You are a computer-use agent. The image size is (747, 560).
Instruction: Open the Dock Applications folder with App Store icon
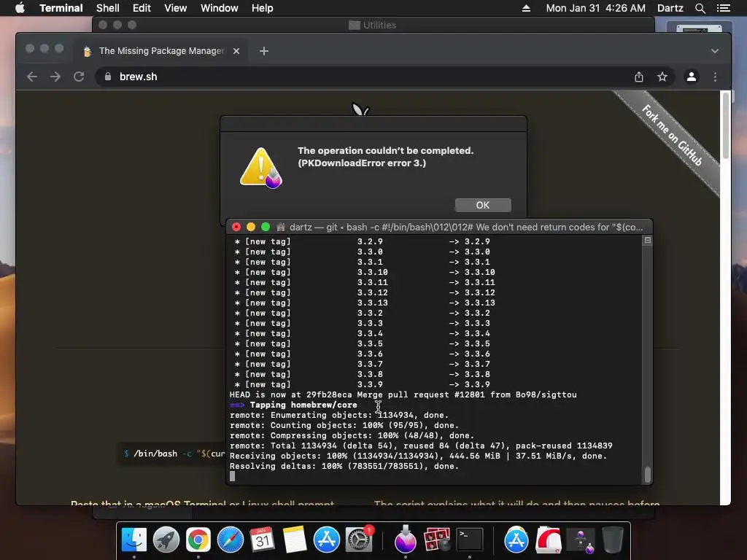516,539
